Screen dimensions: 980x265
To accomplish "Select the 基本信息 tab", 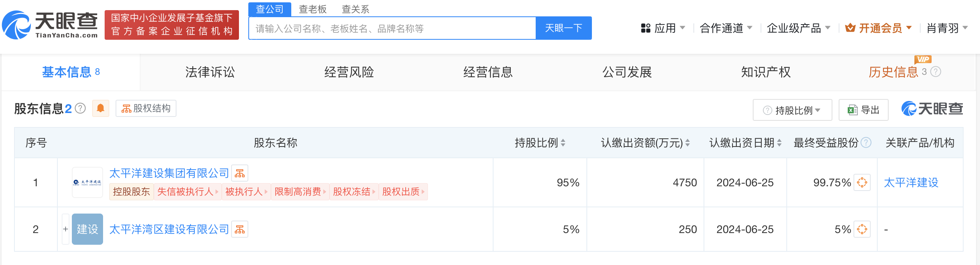I will (71, 72).
